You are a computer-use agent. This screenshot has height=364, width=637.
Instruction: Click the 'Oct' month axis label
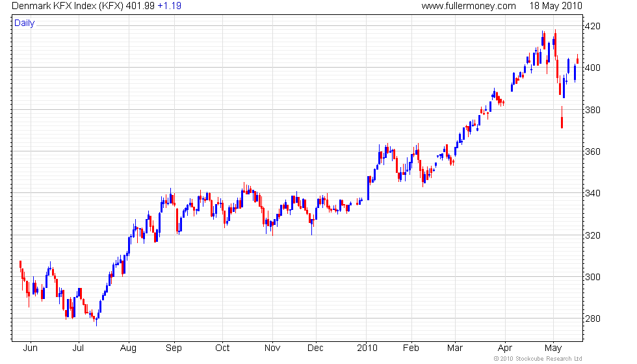pyautogui.click(x=222, y=348)
